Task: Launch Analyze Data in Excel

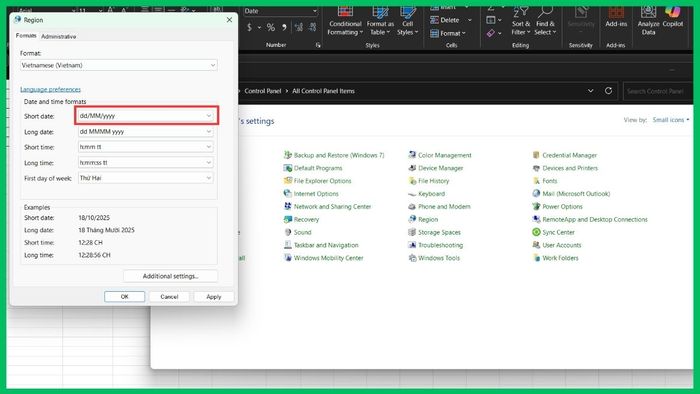Action: (x=648, y=21)
